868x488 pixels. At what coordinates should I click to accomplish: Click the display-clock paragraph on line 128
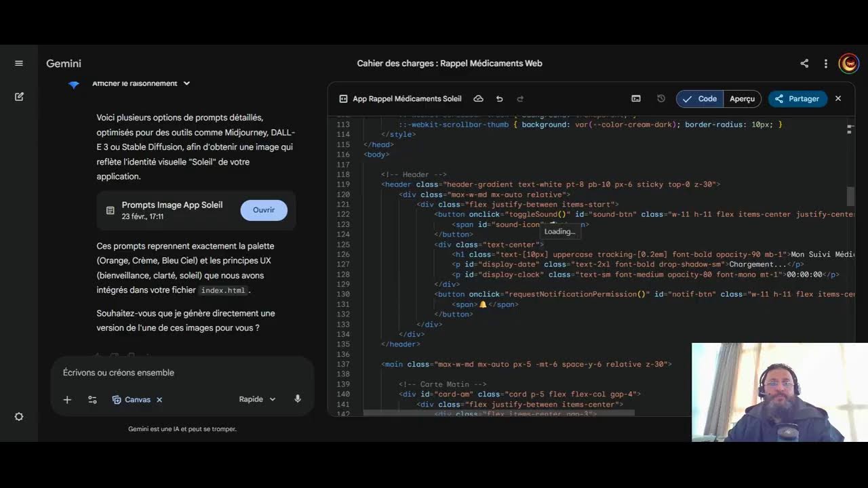click(646, 274)
